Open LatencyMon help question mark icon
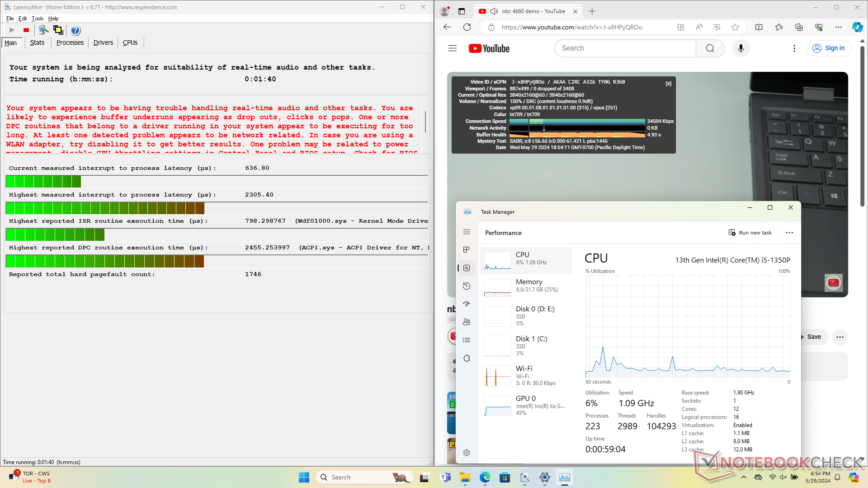Screen dimensions: 868x488 point(75,30)
